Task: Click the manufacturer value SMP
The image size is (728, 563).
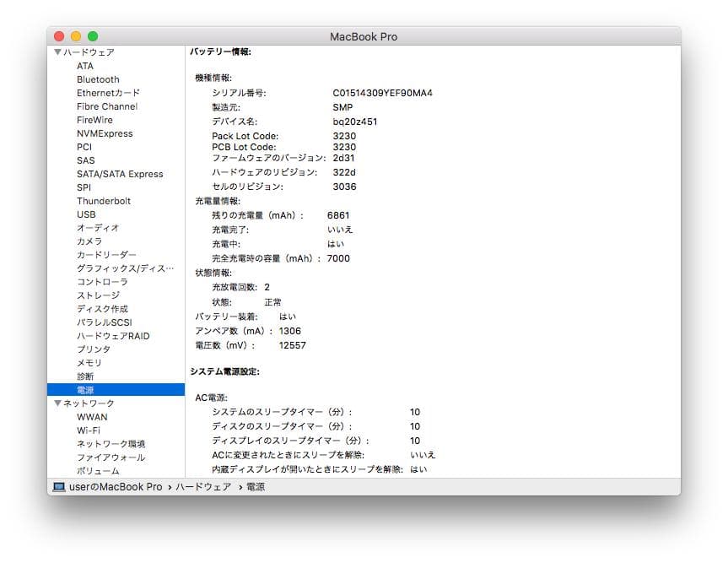Action: pyautogui.click(x=342, y=107)
